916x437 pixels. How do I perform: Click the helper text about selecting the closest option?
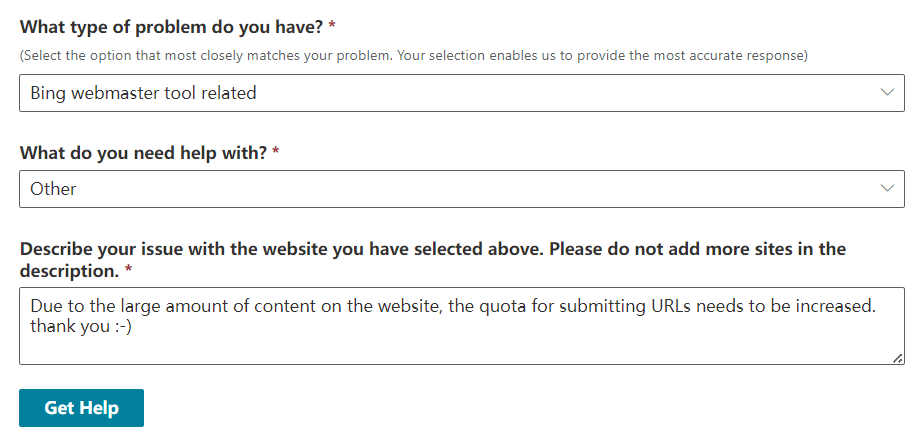pos(414,56)
